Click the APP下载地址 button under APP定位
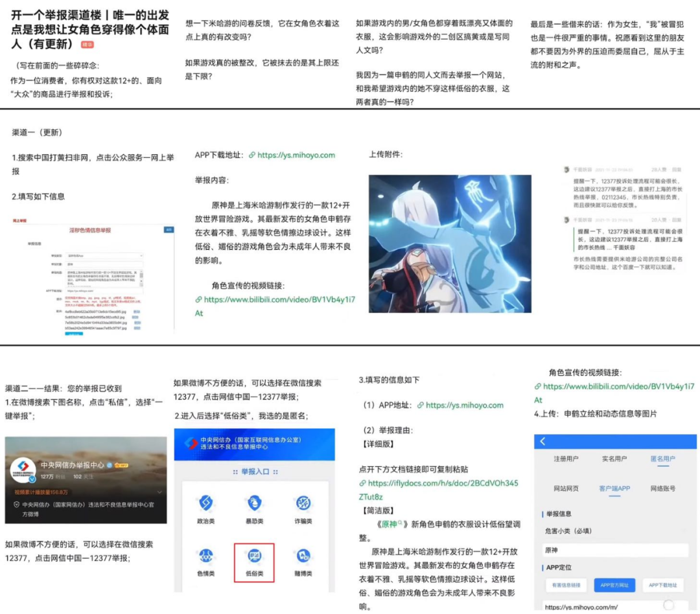The height and width of the screenshot is (614, 700). [663, 585]
